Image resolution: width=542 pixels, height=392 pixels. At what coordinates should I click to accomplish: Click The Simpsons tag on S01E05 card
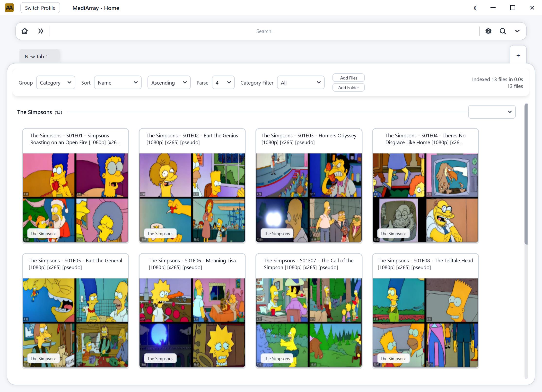coord(44,358)
